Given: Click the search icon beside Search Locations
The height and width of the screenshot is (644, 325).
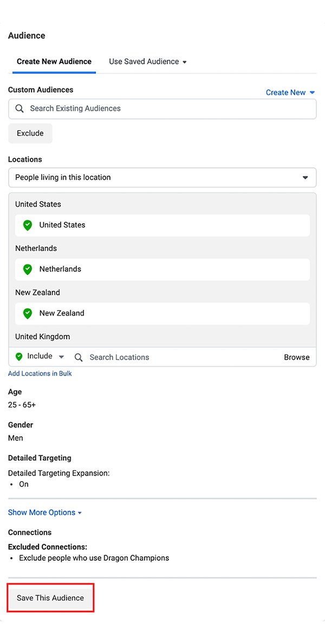Looking at the screenshot, I should tap(79, 358).
